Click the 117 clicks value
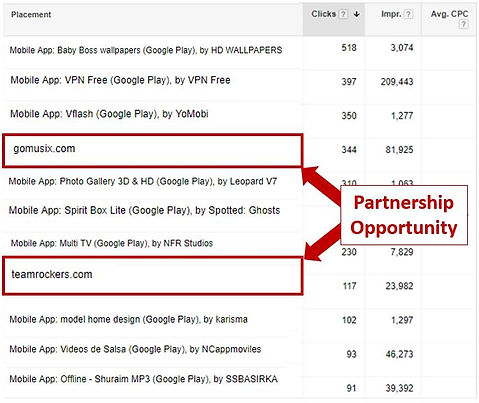The image size is (479, 403). (x=350, y=286)
